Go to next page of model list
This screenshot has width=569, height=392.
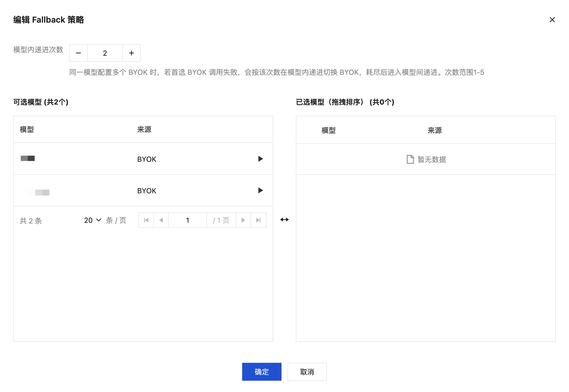(243, 220)
